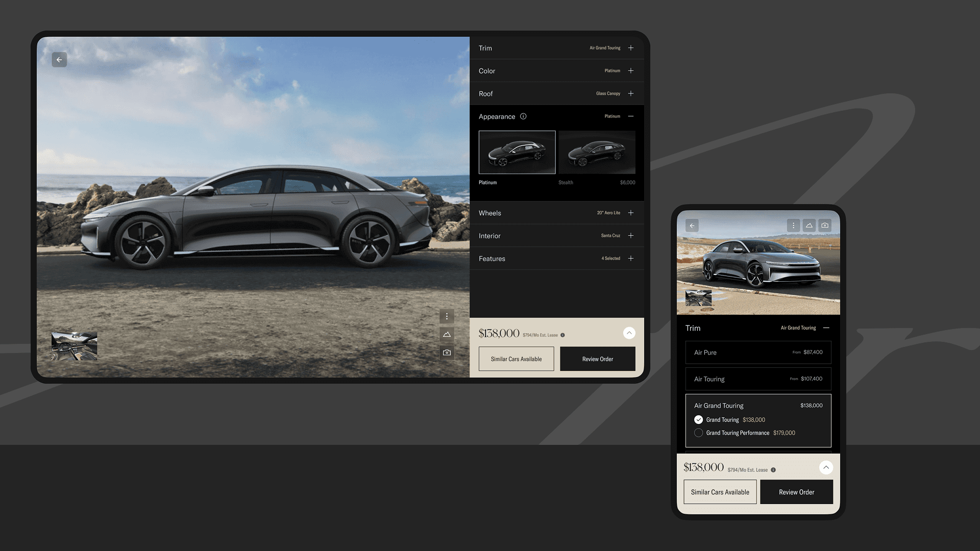Choose Air Pure trim option

coord(758,353)
